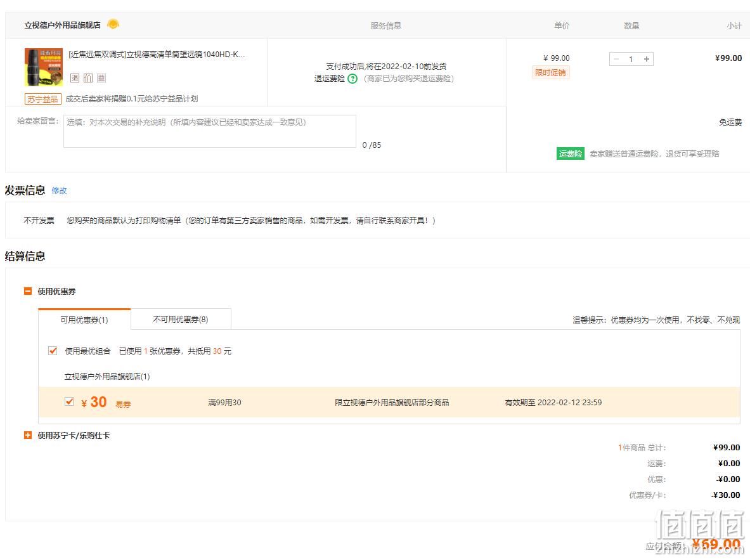Screen dimensions: 750x560
Task: Decrease quantity with the minus button
Action: (616, 59)
